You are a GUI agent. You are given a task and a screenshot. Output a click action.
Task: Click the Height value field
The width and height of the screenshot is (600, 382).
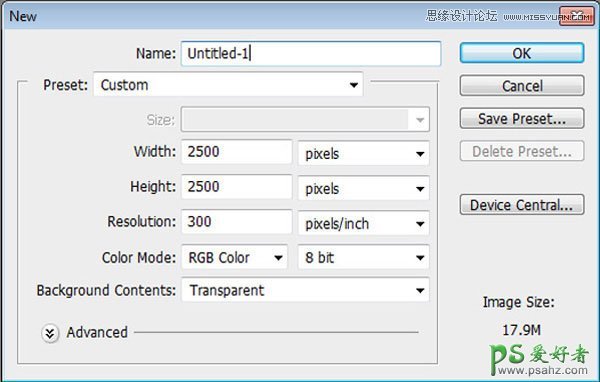(x=236, y=187)
